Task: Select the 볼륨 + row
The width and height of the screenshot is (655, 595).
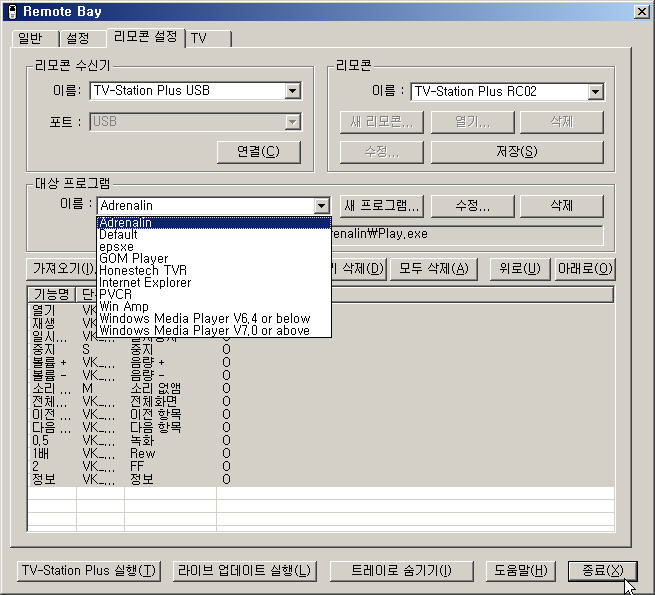Action: tap(321, 362)
